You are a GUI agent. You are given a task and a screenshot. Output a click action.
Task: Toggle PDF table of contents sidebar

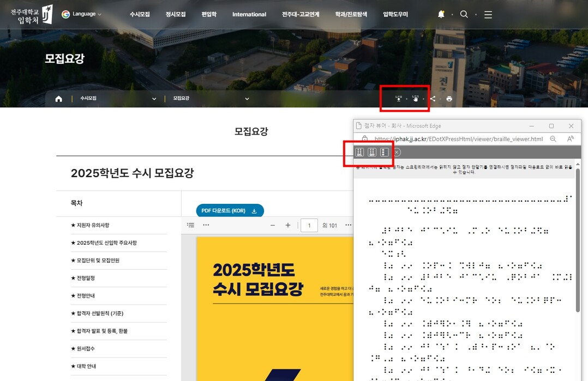pyautogui.click(x=190, y=225)
